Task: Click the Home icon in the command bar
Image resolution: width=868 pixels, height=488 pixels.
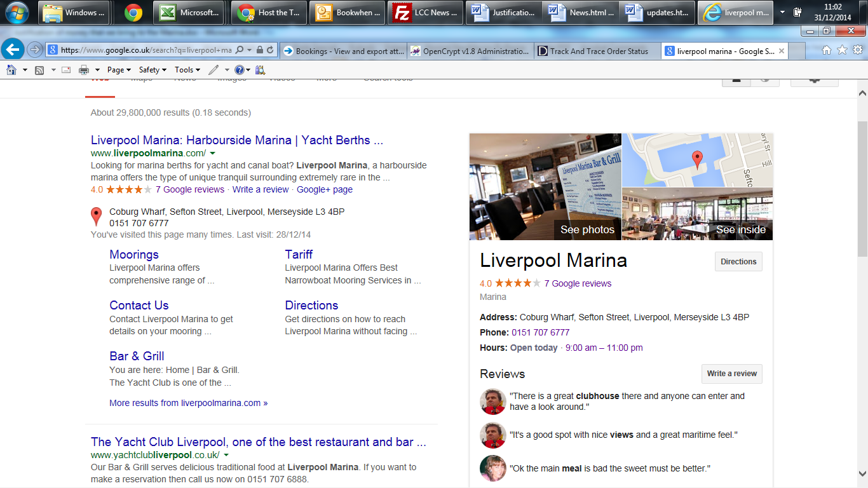Action: 11,70
